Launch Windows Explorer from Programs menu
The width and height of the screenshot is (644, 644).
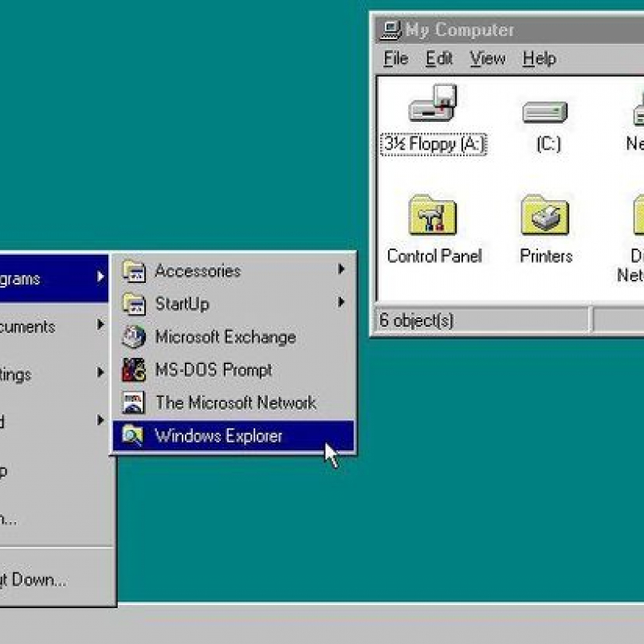[x=234, y=436]
